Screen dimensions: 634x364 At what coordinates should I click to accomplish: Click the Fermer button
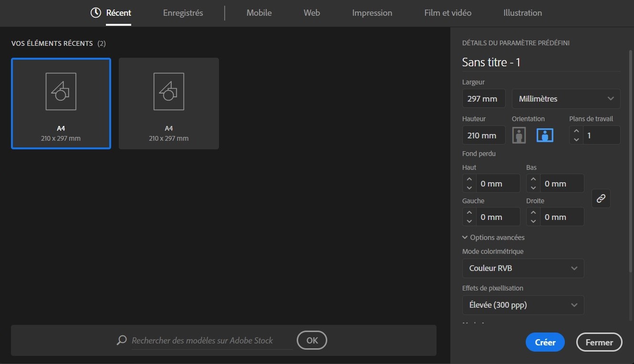(x=599, y=342)
